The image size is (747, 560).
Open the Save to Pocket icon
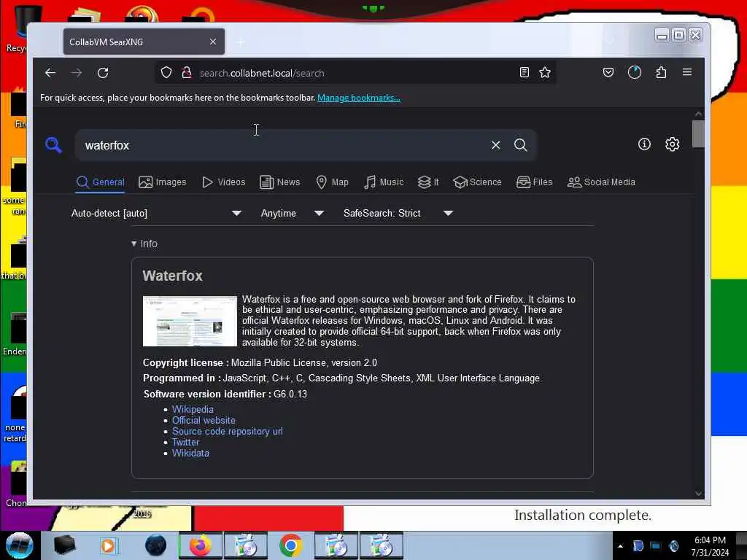coord(608,72)
